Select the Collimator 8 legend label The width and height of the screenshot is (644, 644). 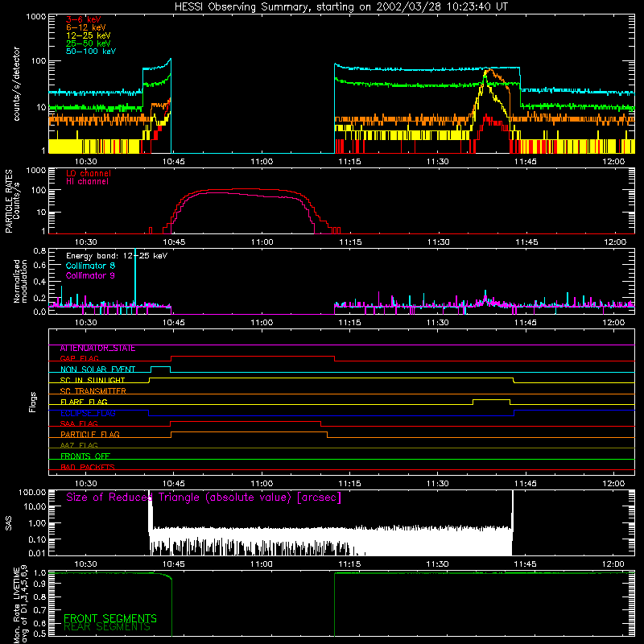coord(90,266)
